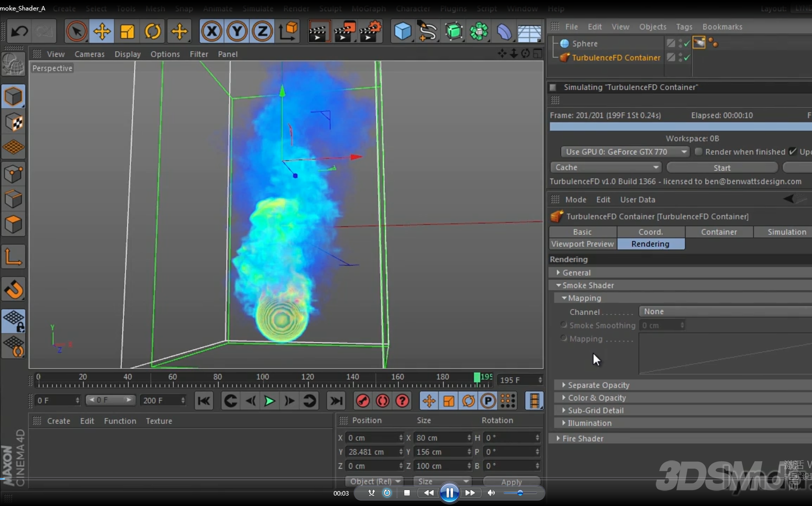Click the Start simulation button
The width and height of the screenshot is (812, 506).
[x=722, y=168]
